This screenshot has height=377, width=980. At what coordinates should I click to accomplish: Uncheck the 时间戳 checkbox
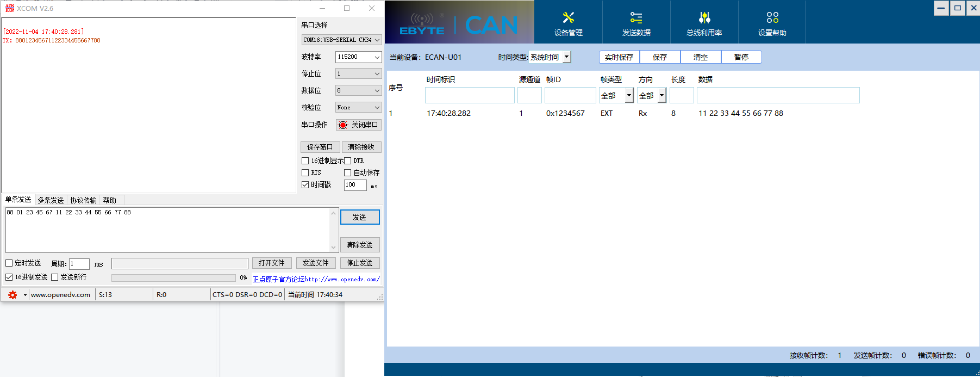click(x=305, y=185)
